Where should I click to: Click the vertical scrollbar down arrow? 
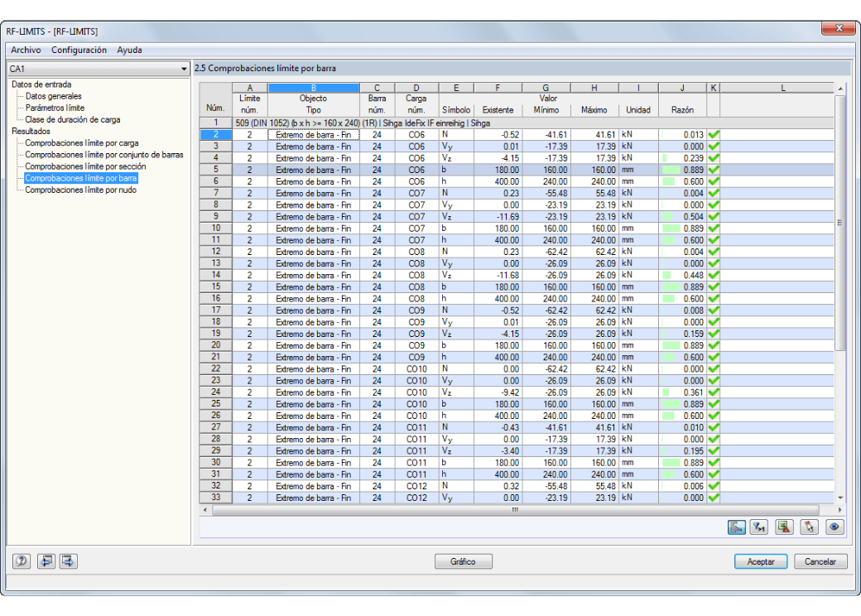click(x=840, y=498)
